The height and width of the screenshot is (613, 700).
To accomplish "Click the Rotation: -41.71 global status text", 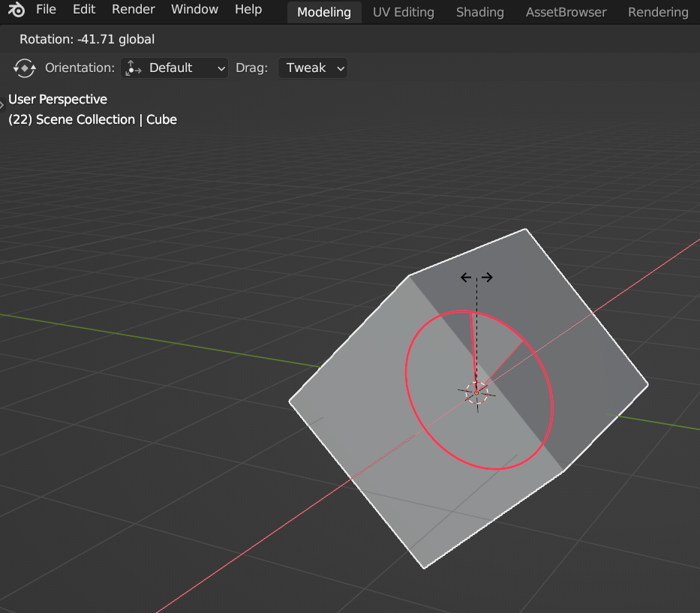I will tap(87, 39).
